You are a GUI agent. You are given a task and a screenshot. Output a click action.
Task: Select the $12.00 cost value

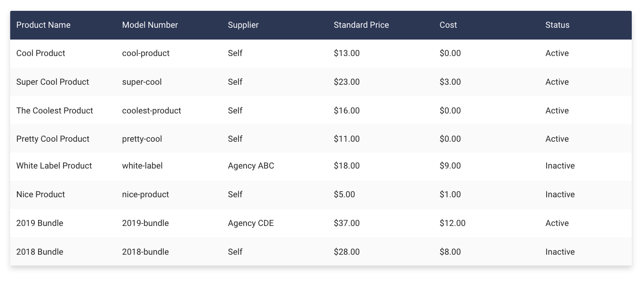point(452,223)
